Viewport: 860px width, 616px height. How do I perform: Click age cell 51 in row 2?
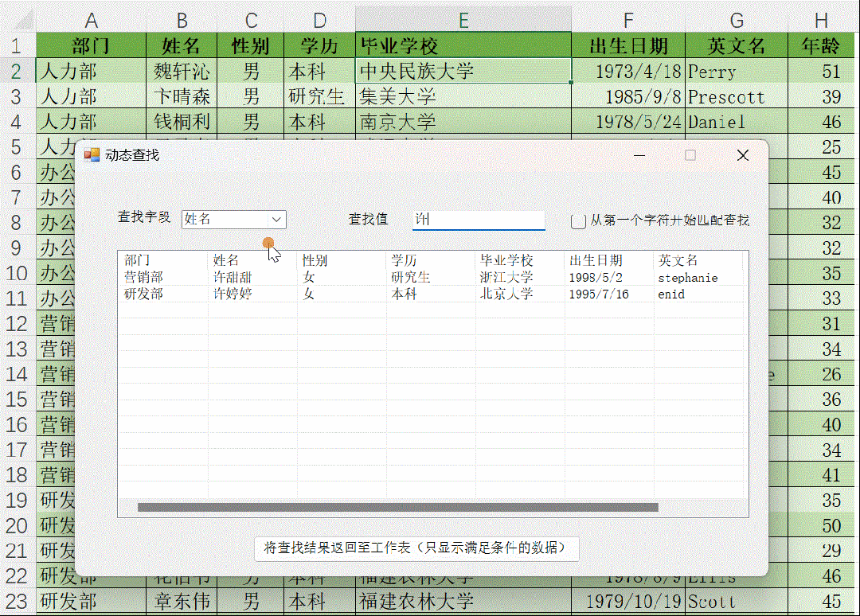coord(821,72)
